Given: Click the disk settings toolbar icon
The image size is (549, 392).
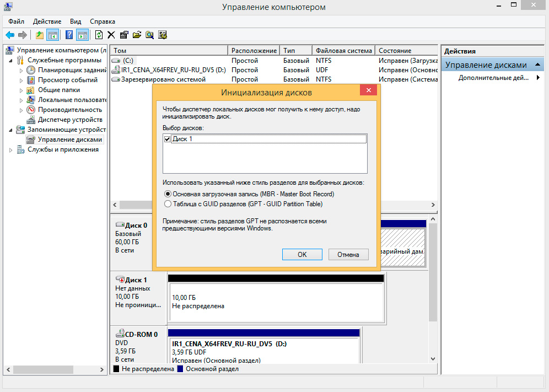Looking at the screenshot, I should point(163,35).
